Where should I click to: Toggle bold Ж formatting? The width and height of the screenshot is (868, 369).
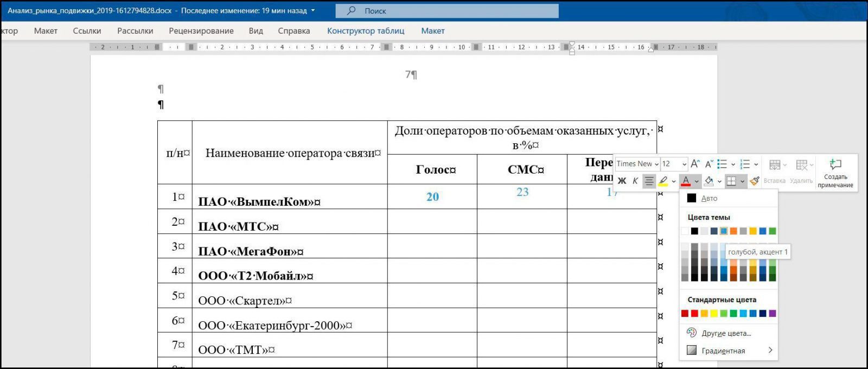point(622,181)
